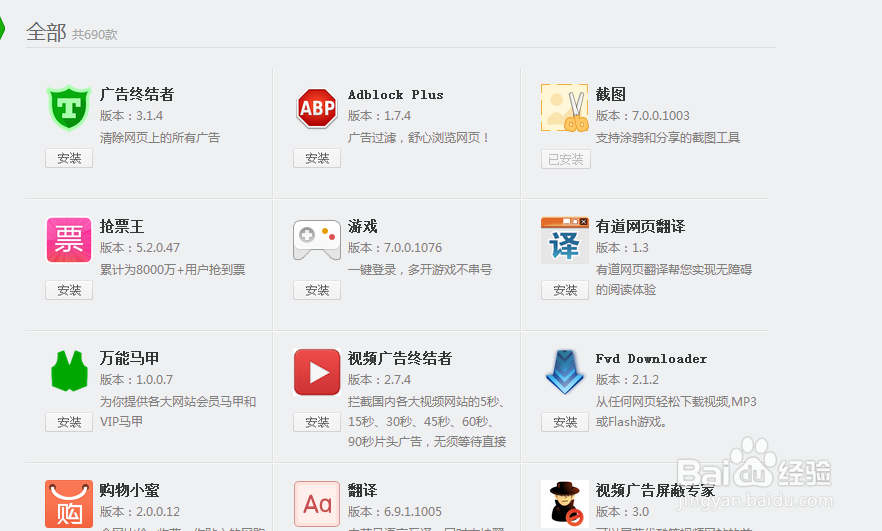Click 版本：3.1.4 under 广告终结者
Screen dimensions: 882x531
tap(131, 116)
